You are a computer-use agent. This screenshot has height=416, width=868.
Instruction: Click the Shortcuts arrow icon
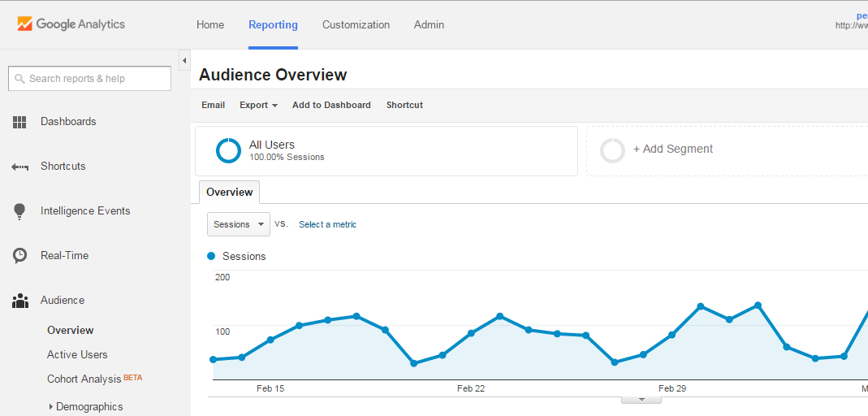tap(20, 167)
